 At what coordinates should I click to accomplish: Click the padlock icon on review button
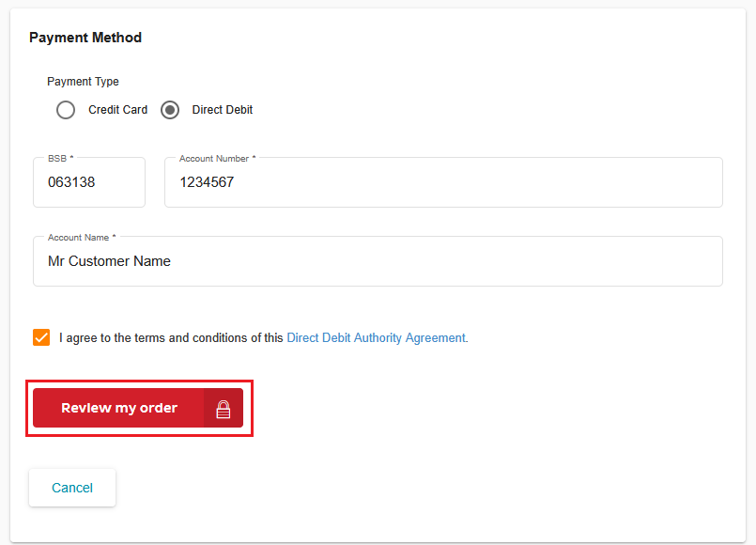[x=224, y=410]
